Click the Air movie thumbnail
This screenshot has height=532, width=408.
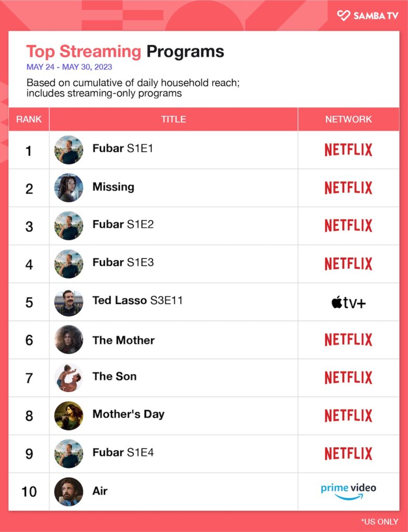pos(69,491)
